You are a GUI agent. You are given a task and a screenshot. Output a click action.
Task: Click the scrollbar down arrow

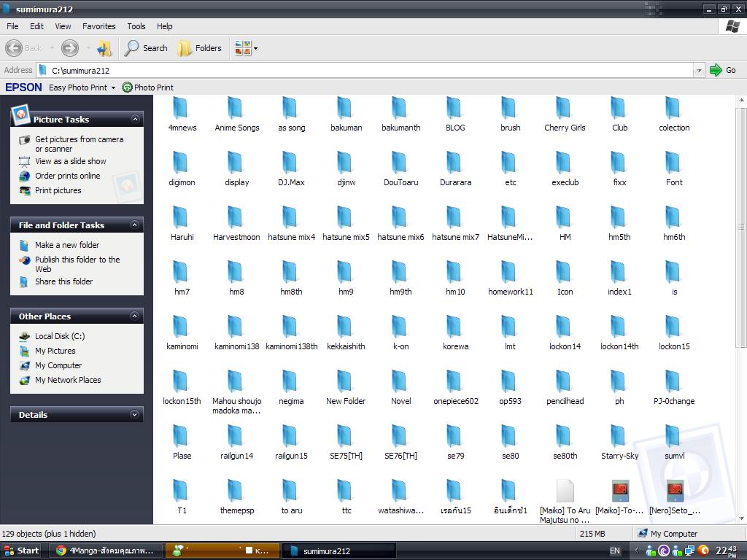pos(741,518)
